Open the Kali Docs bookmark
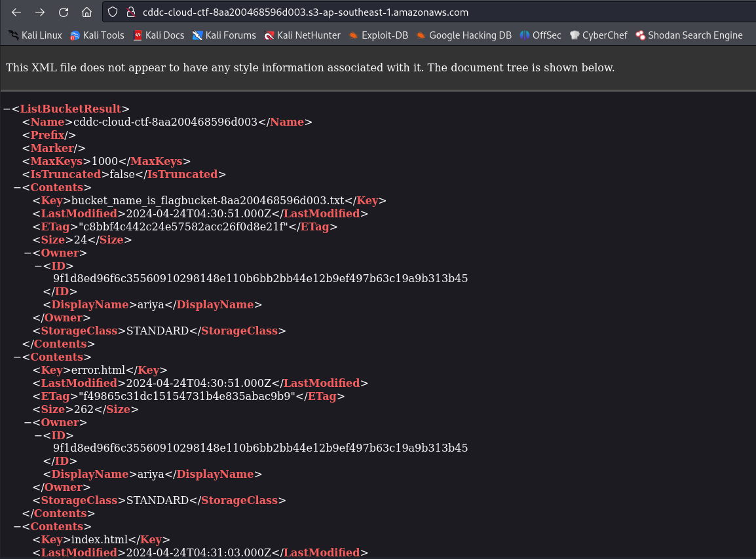The width and height of the screenshot is (756, 559). click(x=158, y=35)
